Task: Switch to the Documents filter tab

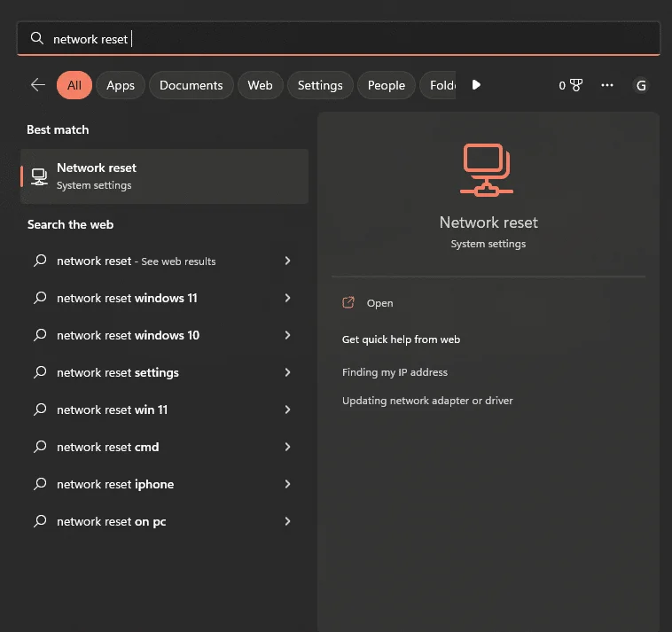Action: click(x=191, y=85)
